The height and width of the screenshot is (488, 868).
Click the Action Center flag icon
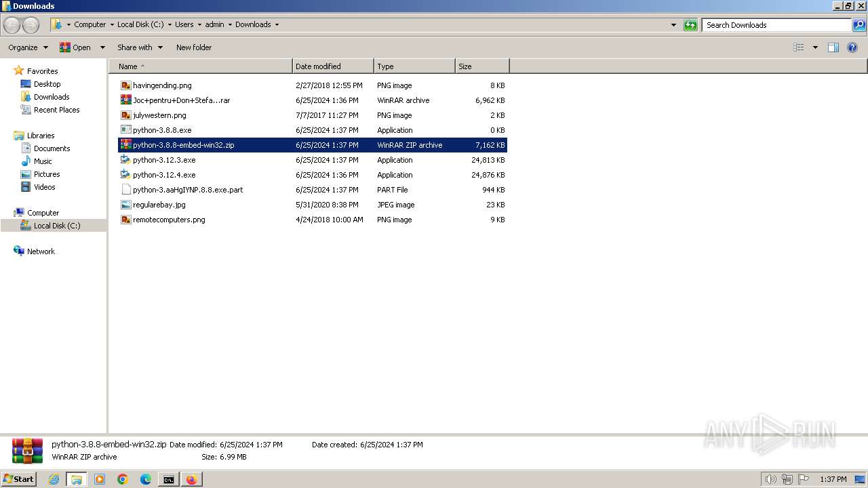[x=804, y=479]
